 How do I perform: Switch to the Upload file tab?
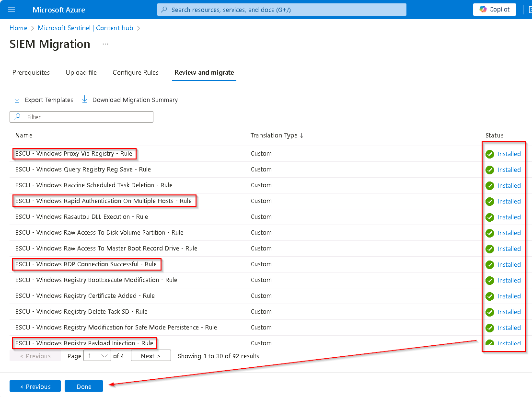(81, 72)
